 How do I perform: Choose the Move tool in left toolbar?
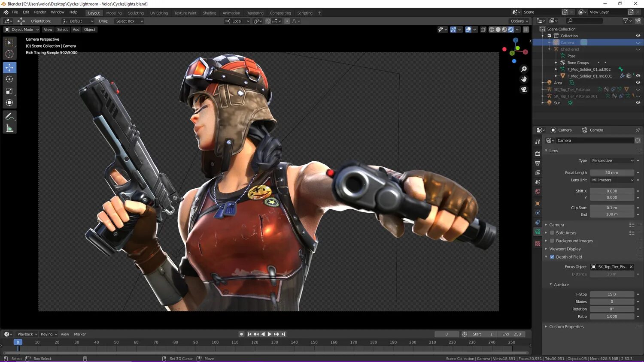(x=9, y=68)
